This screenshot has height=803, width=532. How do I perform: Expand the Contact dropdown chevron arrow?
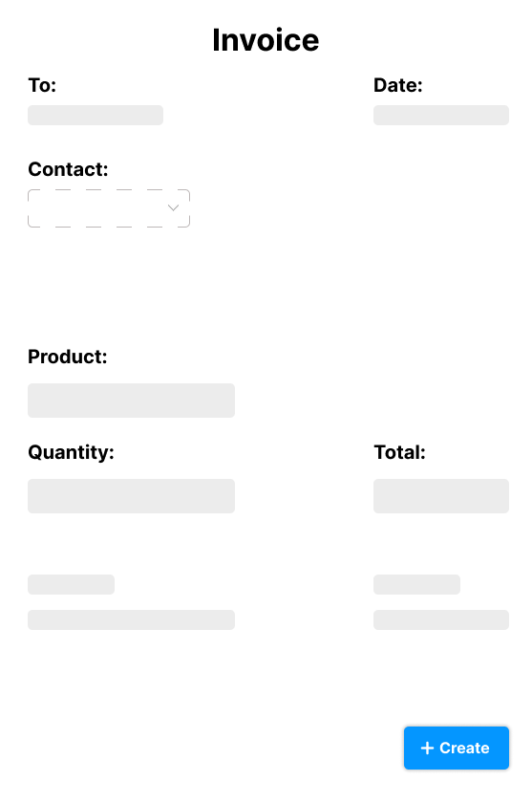tap(174, 207)
